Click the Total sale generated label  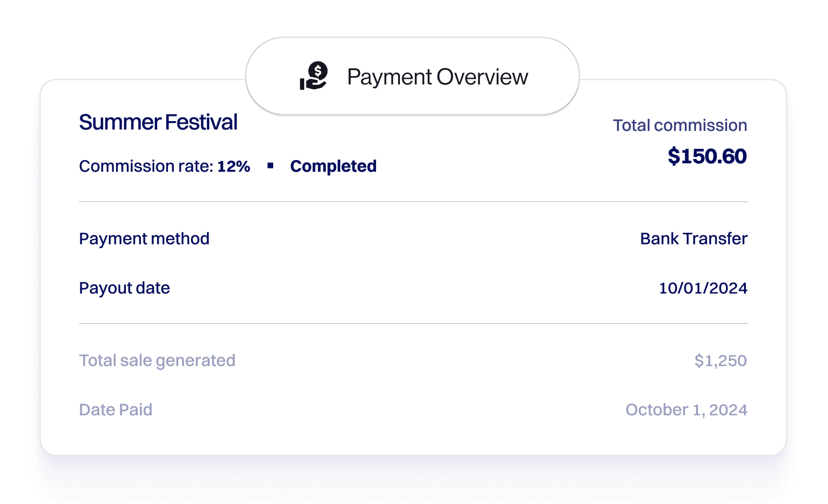[157, 360]
